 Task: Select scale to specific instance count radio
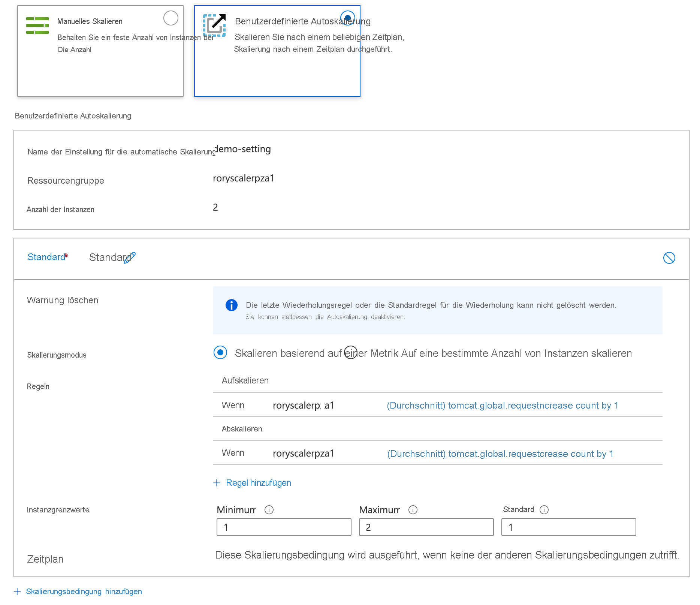click(351, 352)
